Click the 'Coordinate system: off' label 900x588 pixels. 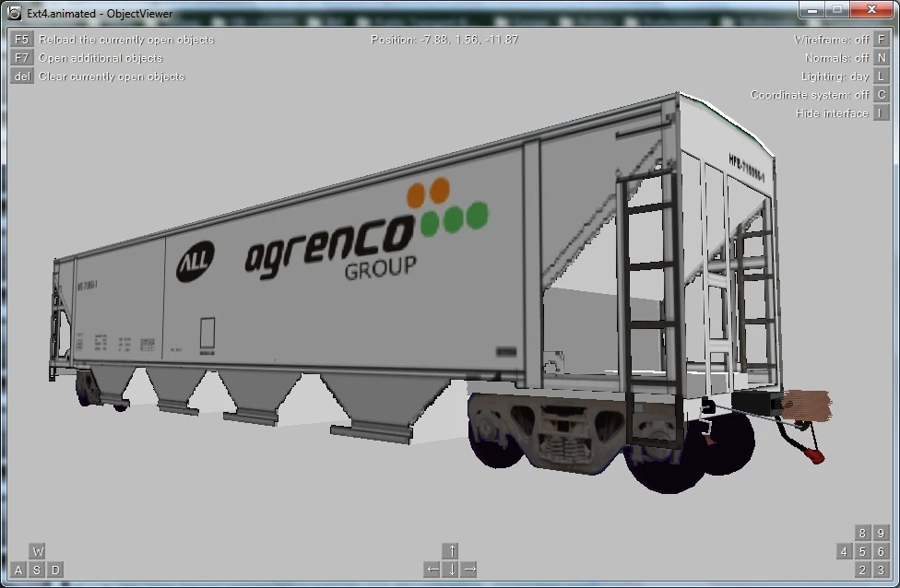pyautogui.click(x=810, y=95)
